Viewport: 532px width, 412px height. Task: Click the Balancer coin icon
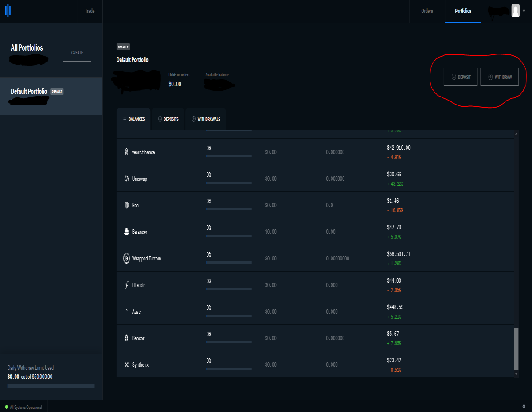126,232
